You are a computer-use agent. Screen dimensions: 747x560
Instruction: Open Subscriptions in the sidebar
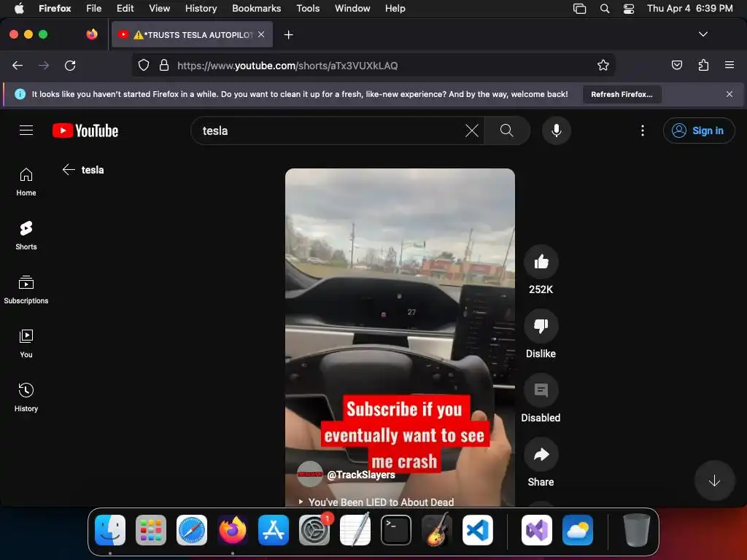[26, 289]
